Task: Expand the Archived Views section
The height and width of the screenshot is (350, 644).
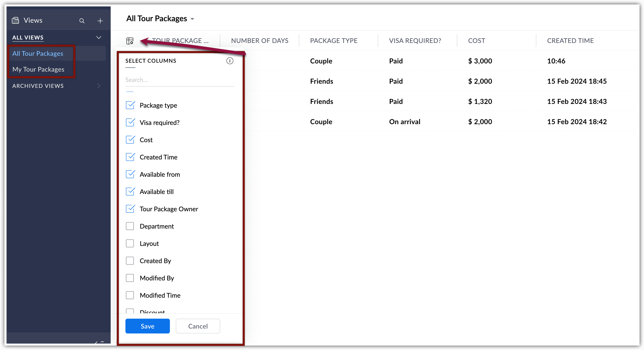Action: (x=99, y=86)
